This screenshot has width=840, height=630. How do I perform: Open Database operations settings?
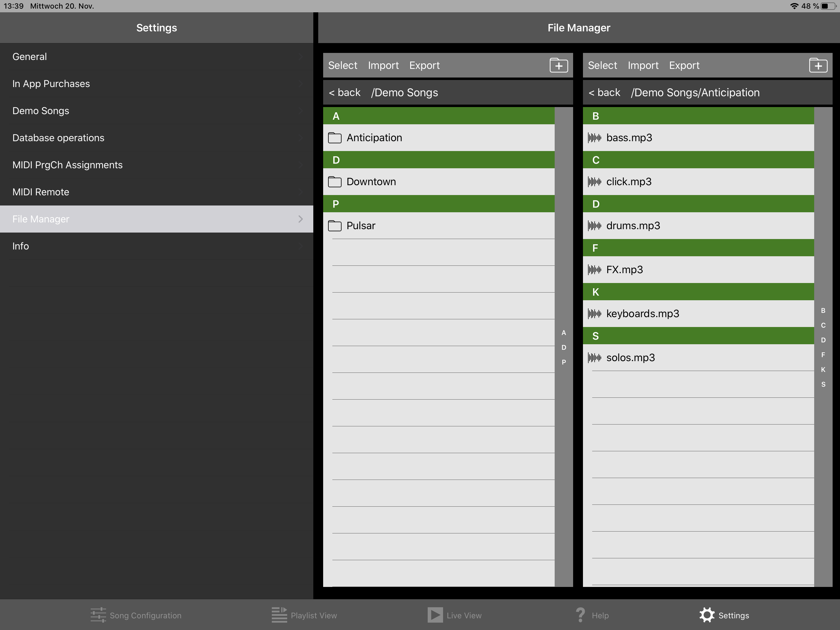(x=58, y=138)
